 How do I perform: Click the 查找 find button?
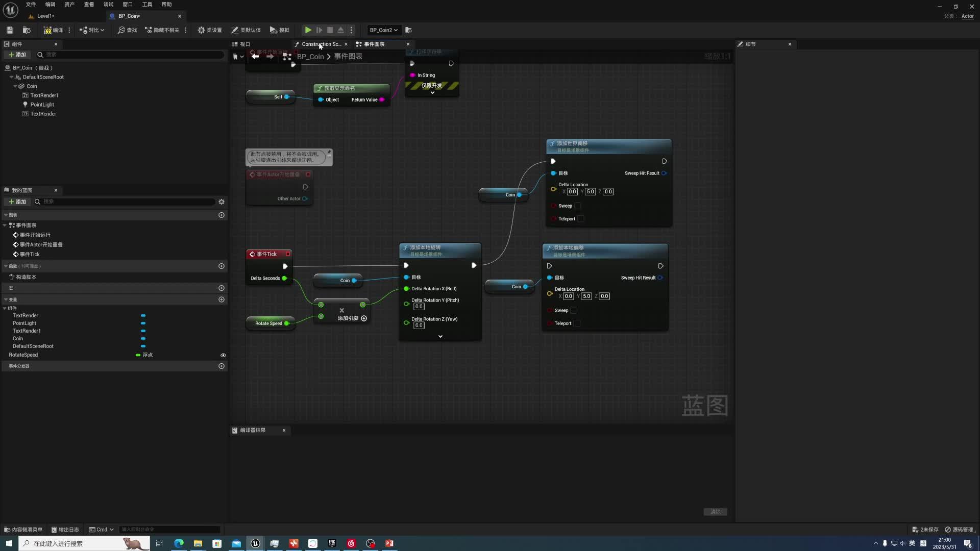pyautogui.click(x=128, y=30)
